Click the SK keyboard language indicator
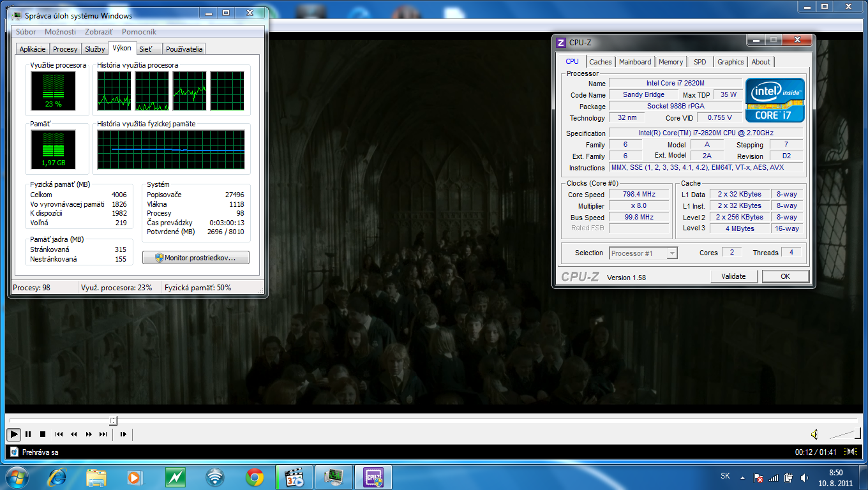Image resolution: width=868 pixels, height=490 pixels. tap(725, 476)
